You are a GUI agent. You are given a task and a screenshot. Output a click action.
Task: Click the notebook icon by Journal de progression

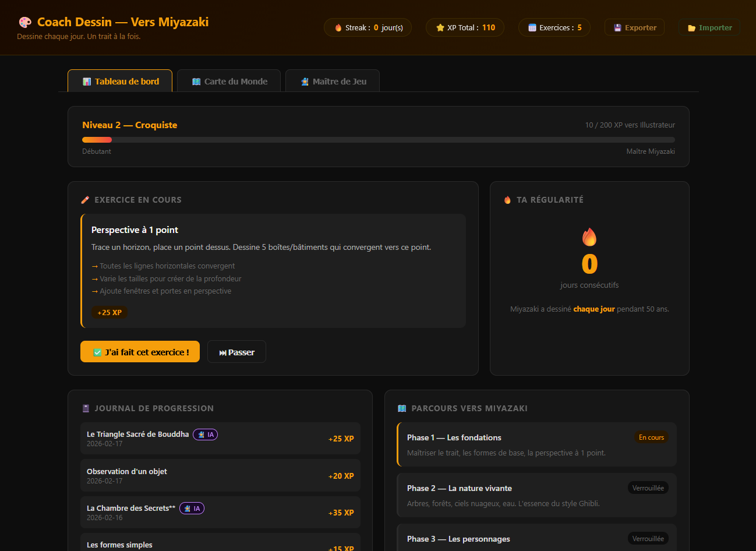pos(86,408)
